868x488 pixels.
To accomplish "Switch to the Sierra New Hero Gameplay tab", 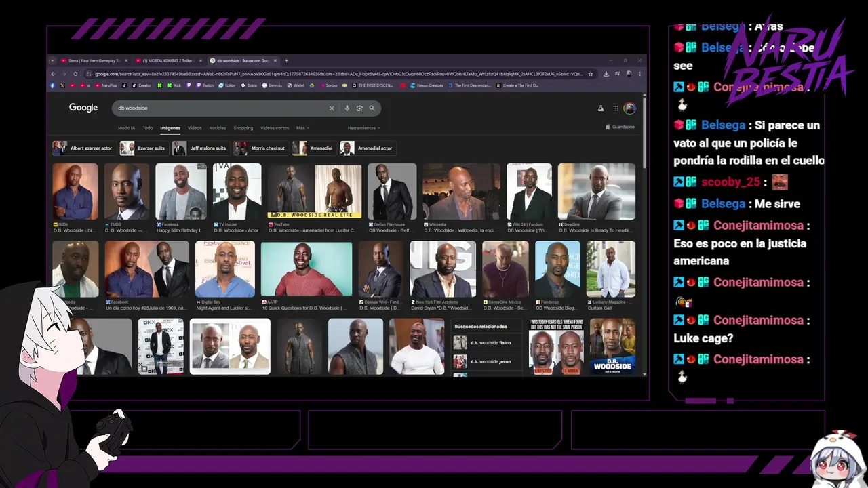I will (x=94, y=60).
